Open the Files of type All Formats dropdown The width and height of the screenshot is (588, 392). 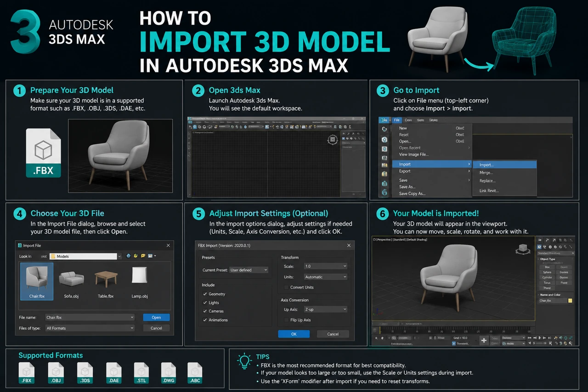(90, 328)
